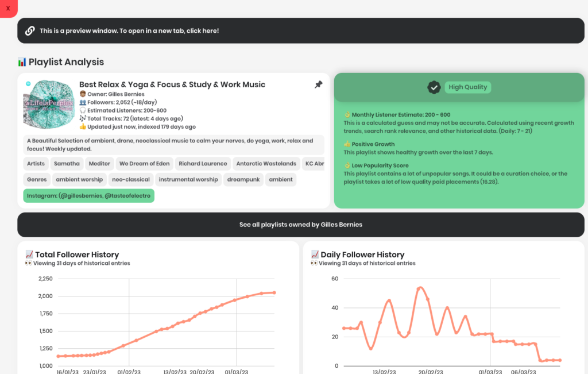
Task: Click OK-hand icon beside Low Popularity Score
Action: pos(347,165)
